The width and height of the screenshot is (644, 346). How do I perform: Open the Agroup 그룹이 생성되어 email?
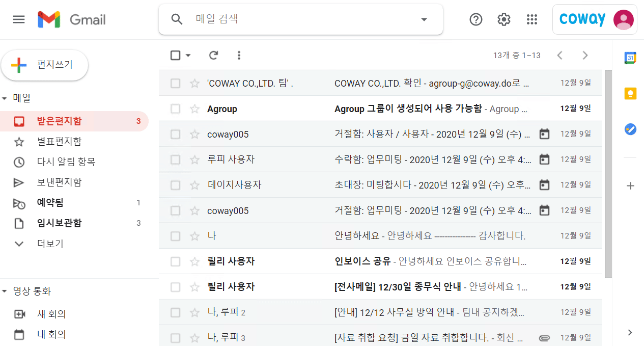(380, 109)
